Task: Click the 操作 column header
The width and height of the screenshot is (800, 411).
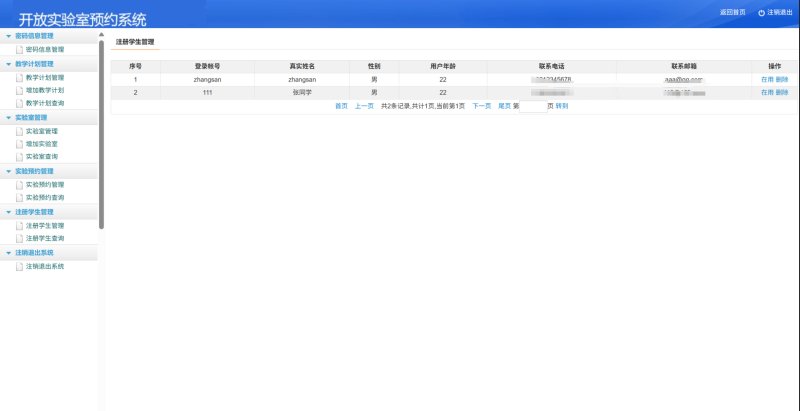Action: pyautogui.click(x=774, y=67)
